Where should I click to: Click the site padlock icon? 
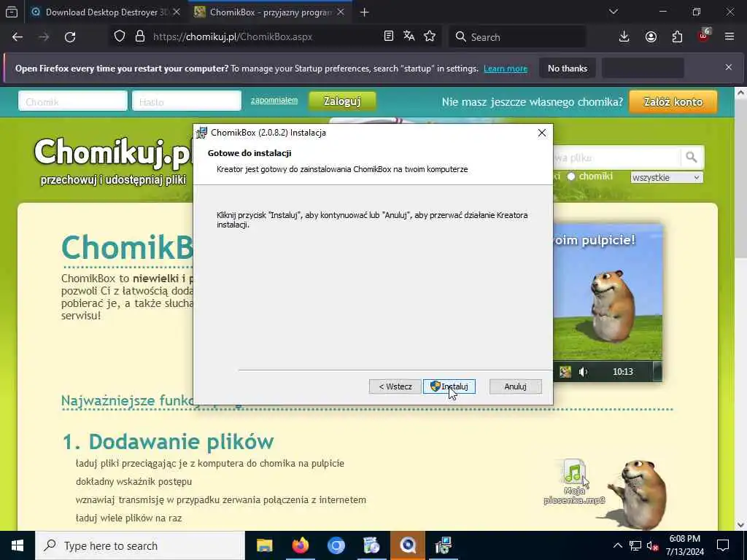tap(139, 36)
